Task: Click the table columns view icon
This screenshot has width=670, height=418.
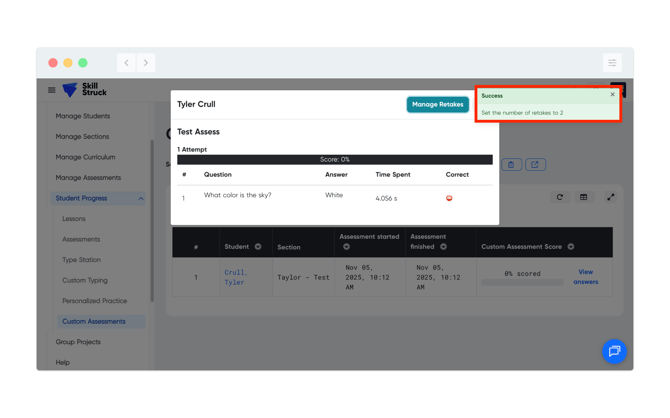Action: 584,197
